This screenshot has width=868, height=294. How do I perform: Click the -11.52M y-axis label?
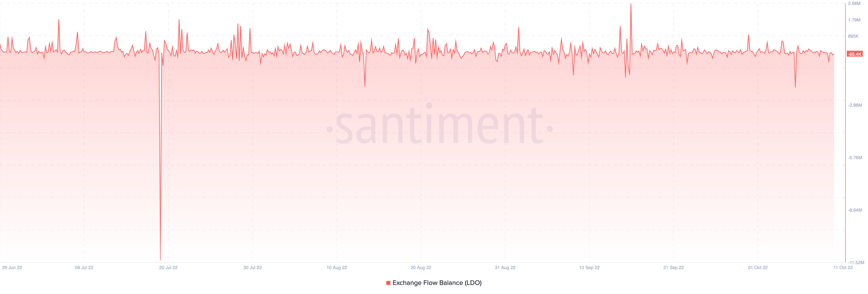856,262
